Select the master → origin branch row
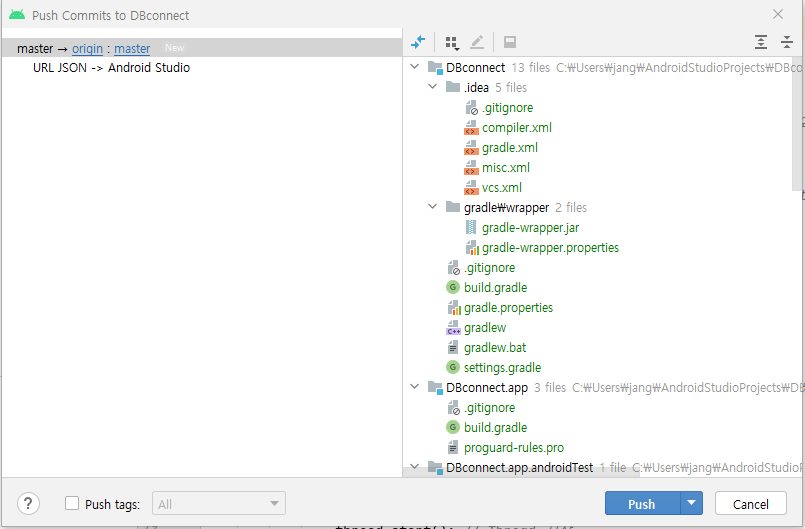 click(x=202, y=48)
